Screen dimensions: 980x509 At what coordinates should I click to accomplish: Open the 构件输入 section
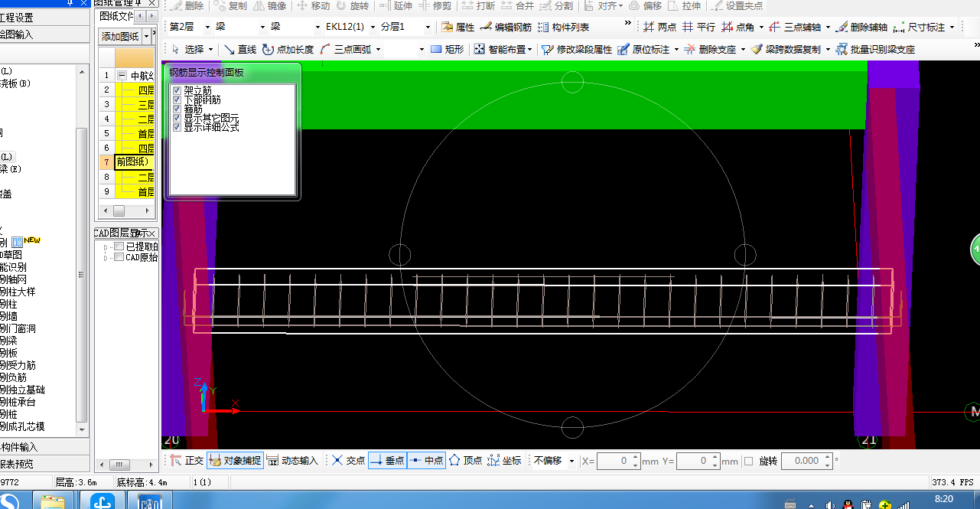tap(44, 447)
